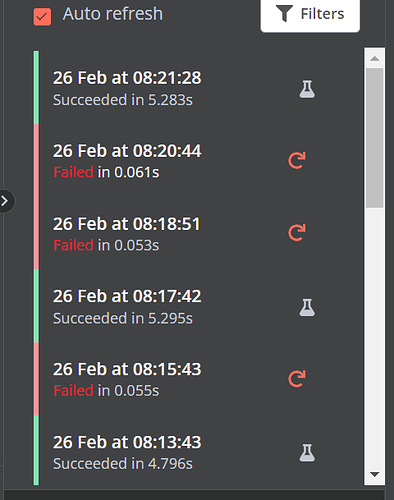Select the 26 Feb at 08:20:44 failed run
This screenshot has height=500, width=394.
click(198, 161)
